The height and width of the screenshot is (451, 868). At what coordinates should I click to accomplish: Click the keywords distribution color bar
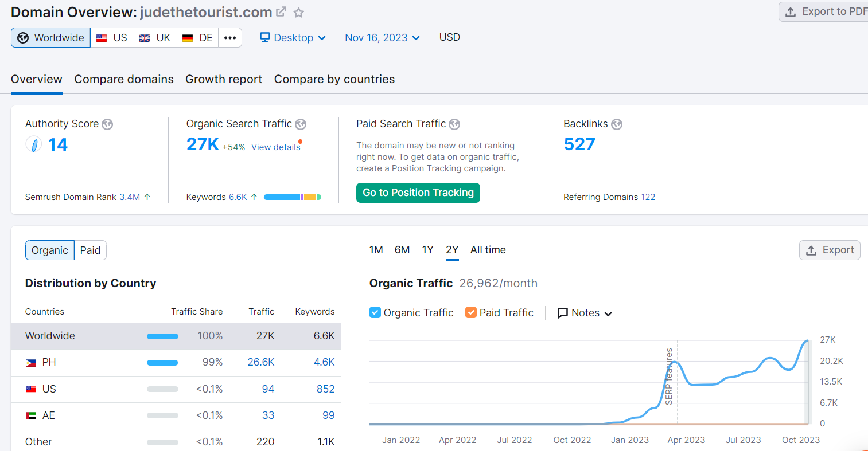point(292,197)
